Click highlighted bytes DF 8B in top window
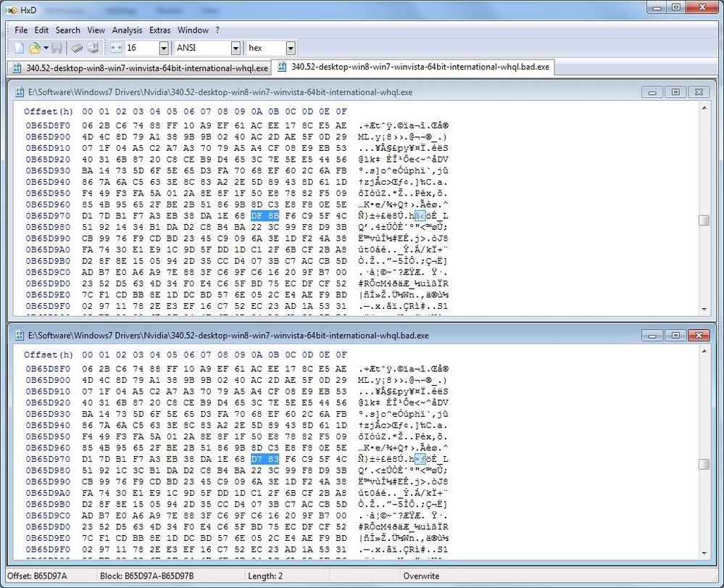The width and height of the screenshot is (724, 588). point(265,216)
